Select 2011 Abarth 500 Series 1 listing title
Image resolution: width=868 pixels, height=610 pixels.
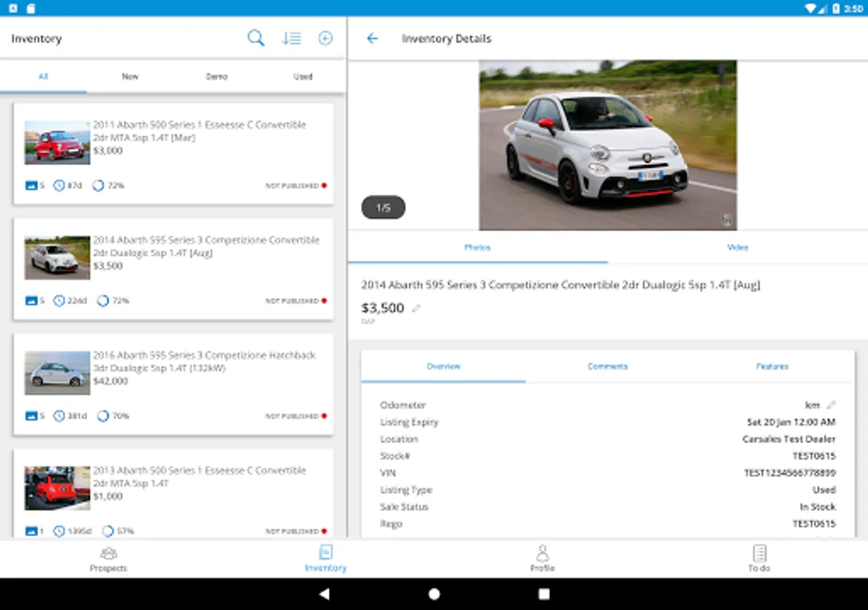click(x=199, y=131)
